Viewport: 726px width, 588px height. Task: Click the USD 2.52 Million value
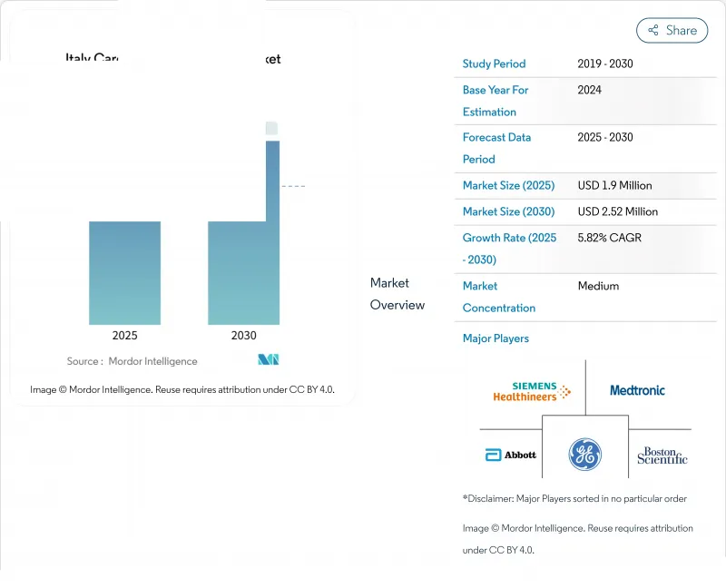[x=617, y=211]
